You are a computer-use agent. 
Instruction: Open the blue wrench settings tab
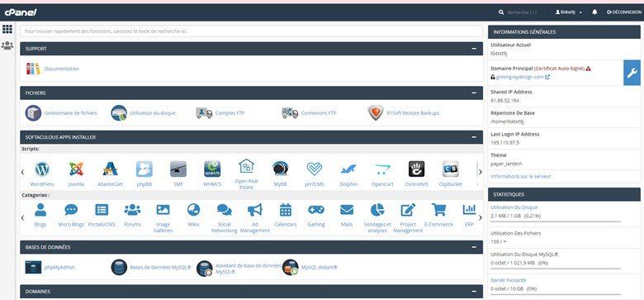click(632, 73)
